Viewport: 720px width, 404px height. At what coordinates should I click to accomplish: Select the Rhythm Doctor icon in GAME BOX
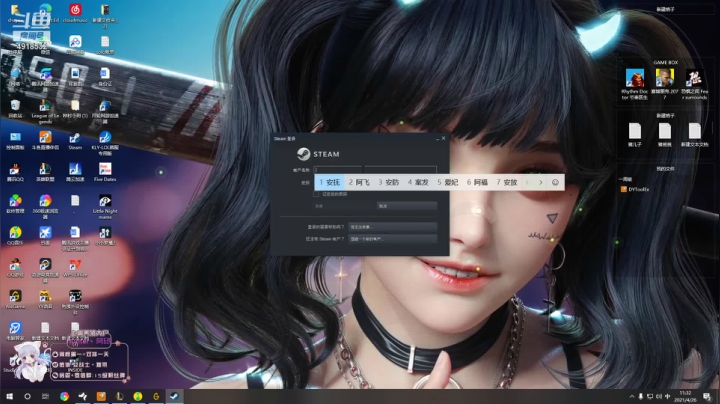pyautogui.click(x=635, y=84)
